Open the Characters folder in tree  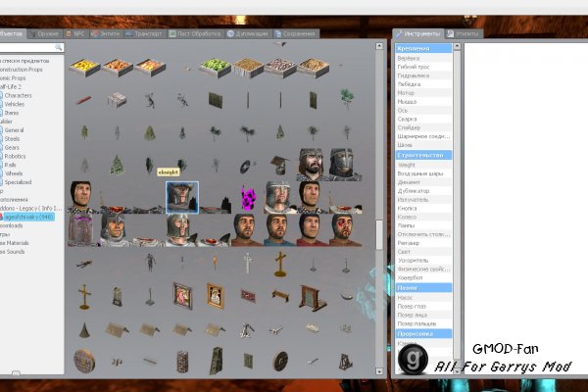[x=20, y=95]
